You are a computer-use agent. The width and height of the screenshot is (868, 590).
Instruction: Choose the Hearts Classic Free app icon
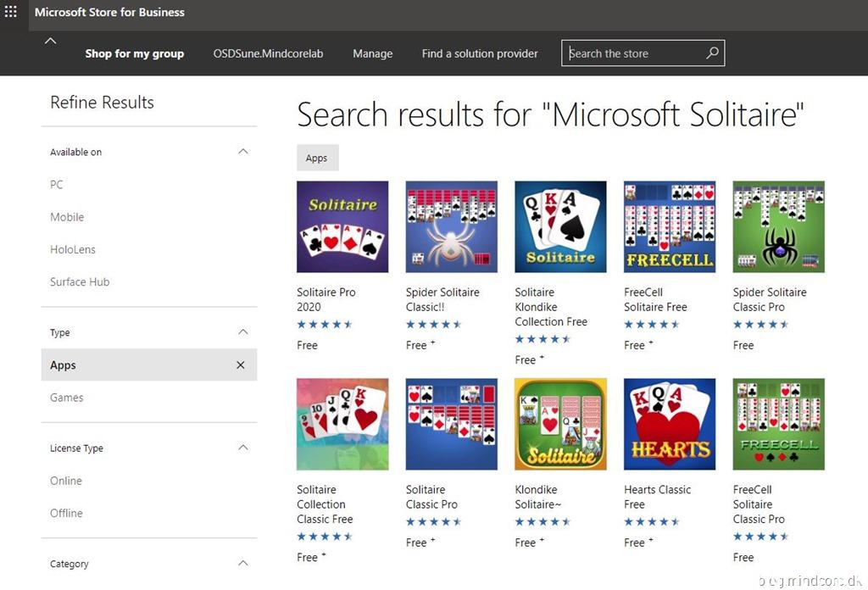coord(670,424)
